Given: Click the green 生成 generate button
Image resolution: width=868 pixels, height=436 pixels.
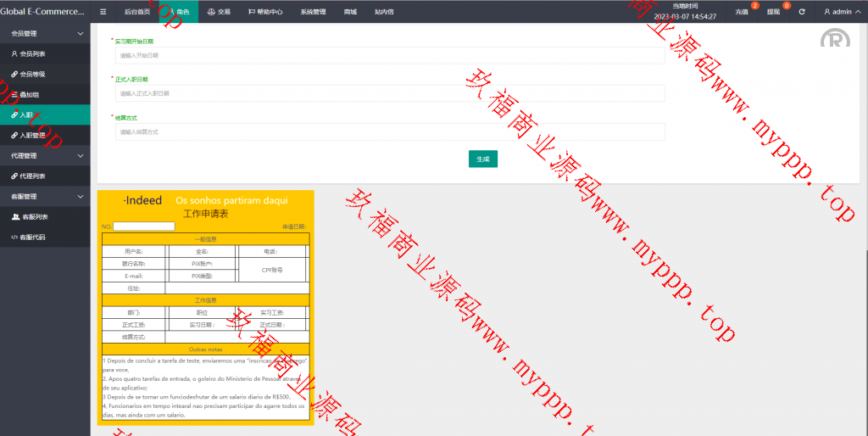Looking at the screenshot, I should pyautogui.click(x=482, y=159).
